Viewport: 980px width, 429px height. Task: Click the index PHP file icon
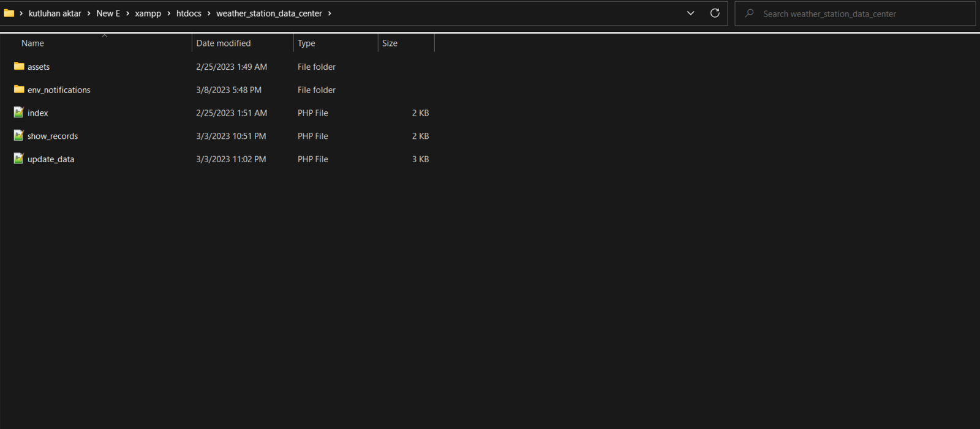(19, 113)
